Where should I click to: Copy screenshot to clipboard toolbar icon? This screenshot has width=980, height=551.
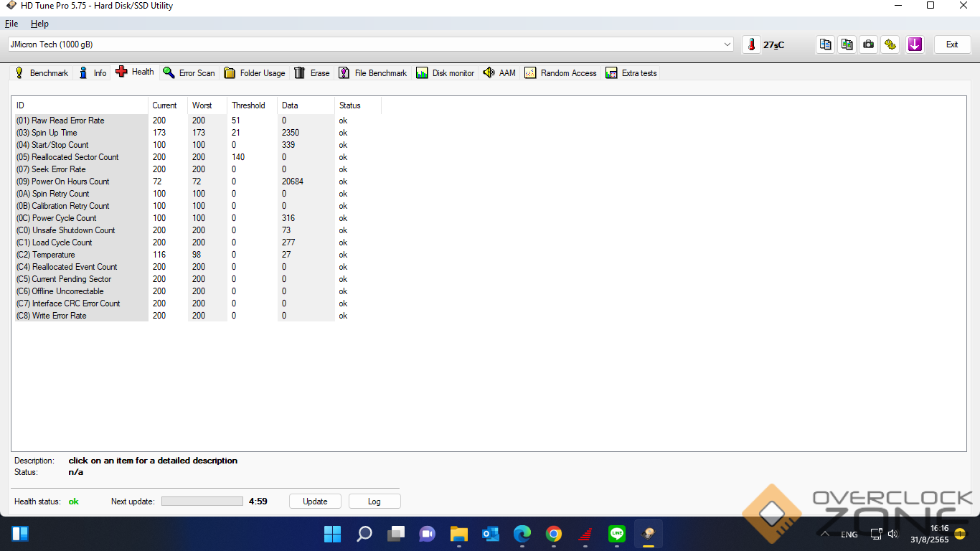click(847, 44)
